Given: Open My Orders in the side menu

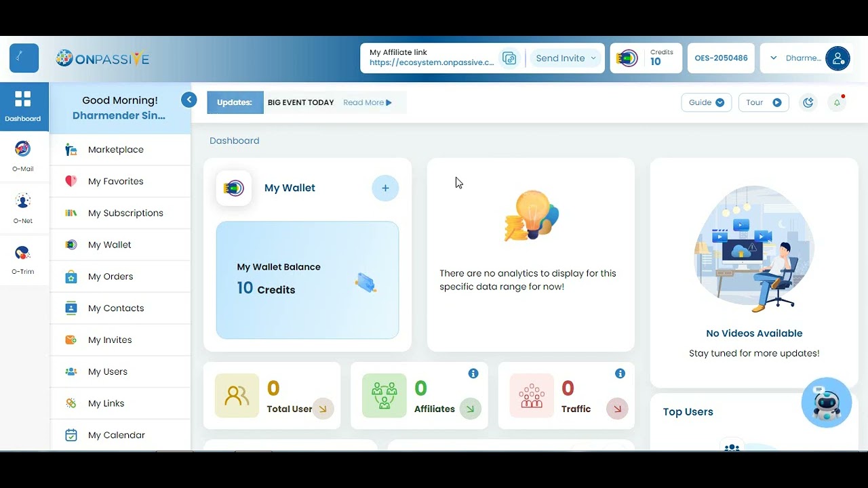Looking at the screenshot, I should click(121, 277).
